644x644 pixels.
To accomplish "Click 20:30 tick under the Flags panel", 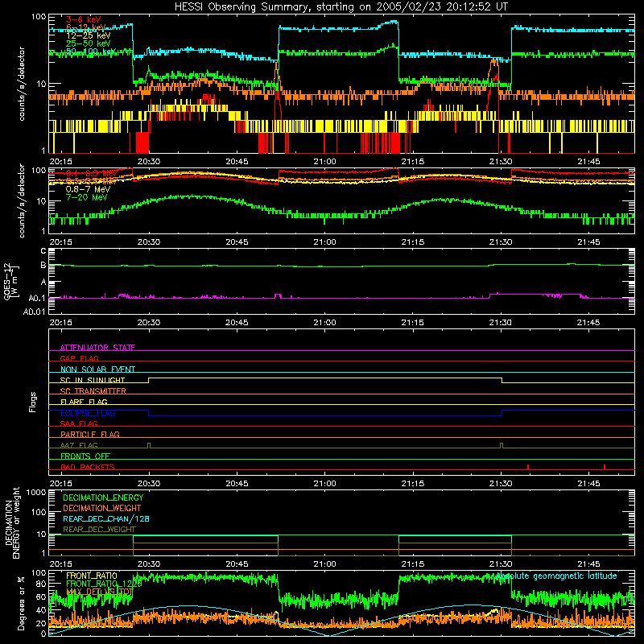I will tap(149, 484).
